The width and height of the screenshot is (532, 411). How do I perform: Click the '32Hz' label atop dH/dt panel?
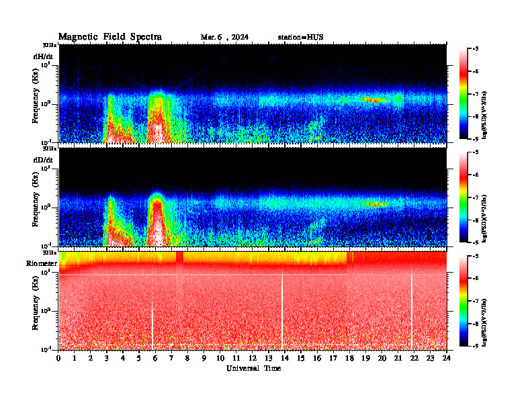click(50, 45)
